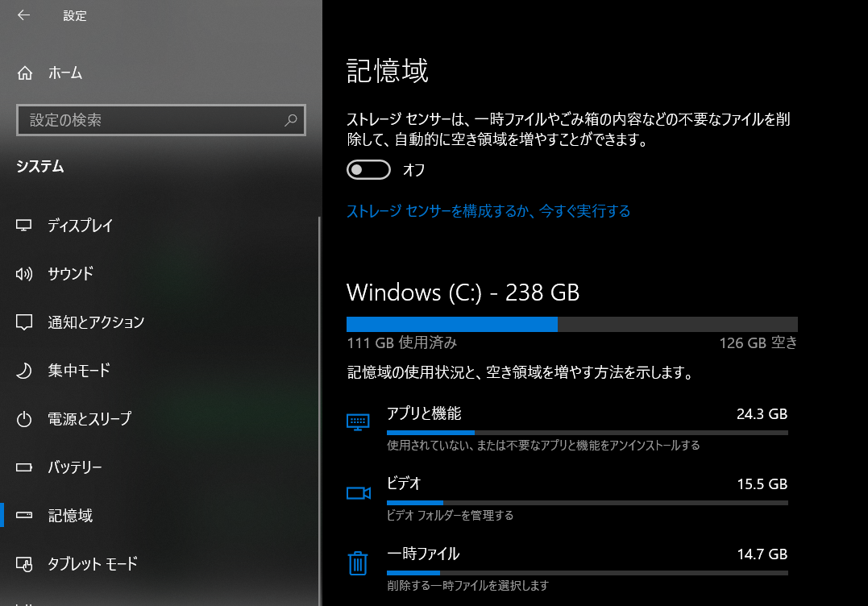
Task: Click the Focus assist moon icon
Action: 24,370
